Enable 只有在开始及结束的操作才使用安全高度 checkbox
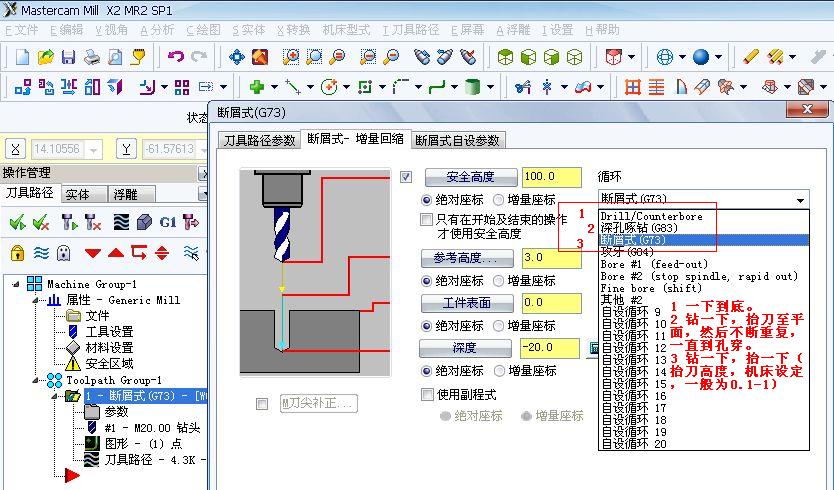Screen dimensions: 834x490 [x=427, y=219]
